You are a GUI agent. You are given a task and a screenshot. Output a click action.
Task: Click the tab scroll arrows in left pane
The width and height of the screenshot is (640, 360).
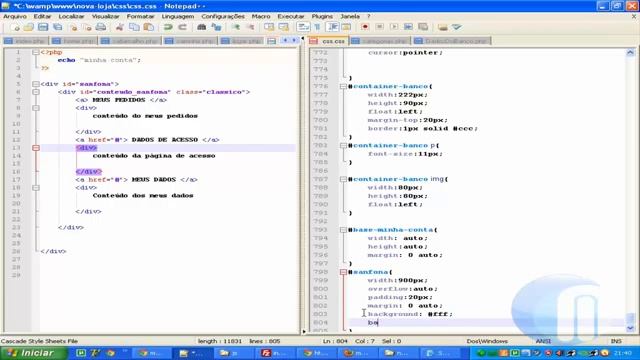point(289,40)
